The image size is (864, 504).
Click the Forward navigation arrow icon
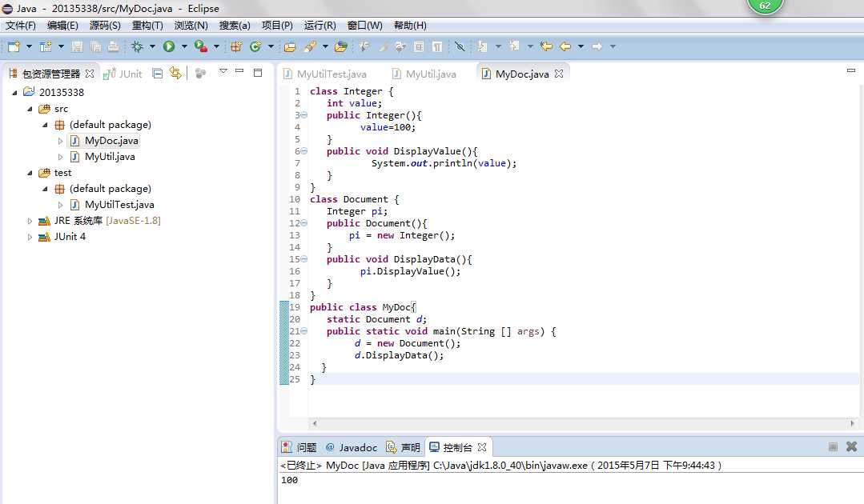[597, 46]
